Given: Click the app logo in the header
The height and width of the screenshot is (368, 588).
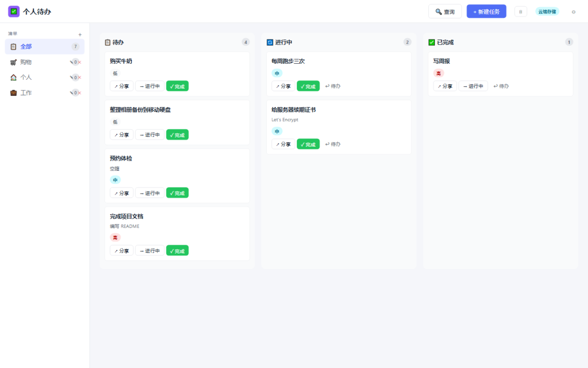Looking at the screenshot, I should pyautogui.click(x=14, y=11).
